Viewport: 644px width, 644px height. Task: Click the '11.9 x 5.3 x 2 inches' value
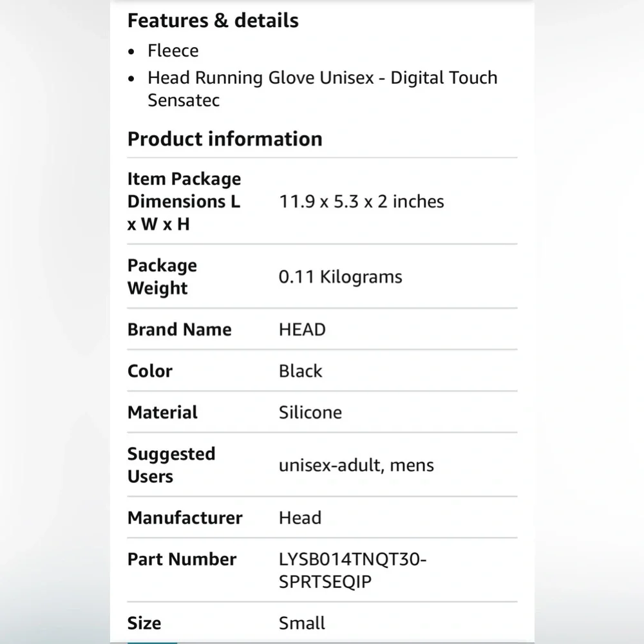361,202
